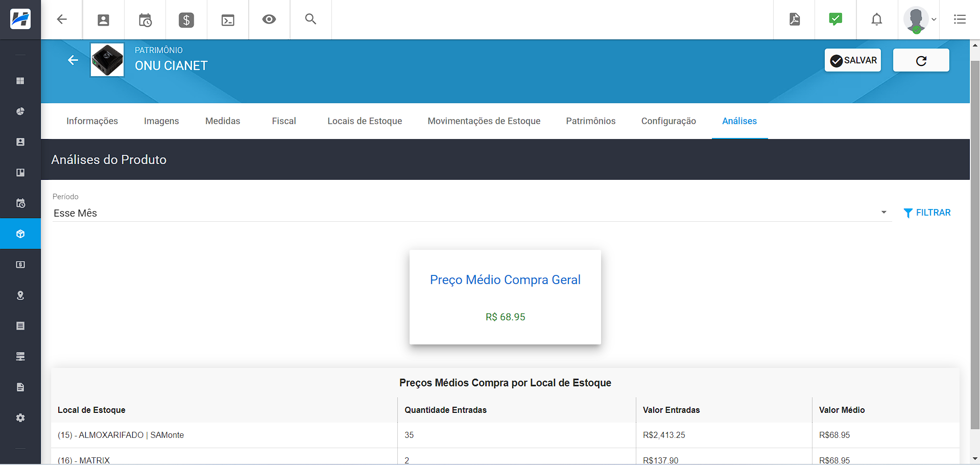Image resolution: width=980 pixels, height=465 pixels.
Task: Open the calendar clock icon in toolbar
Action: click(145, 20)
